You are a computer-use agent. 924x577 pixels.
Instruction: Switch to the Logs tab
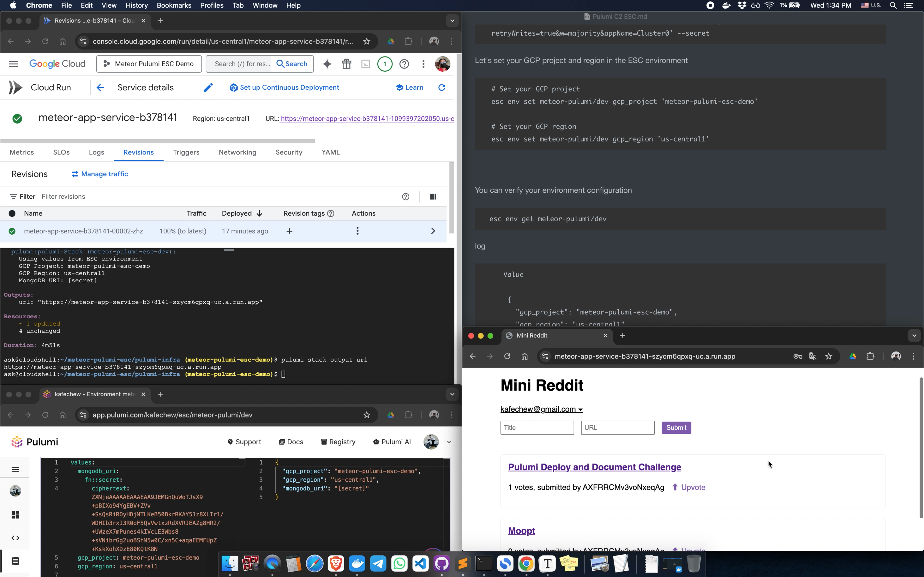[x=96, y=152]
